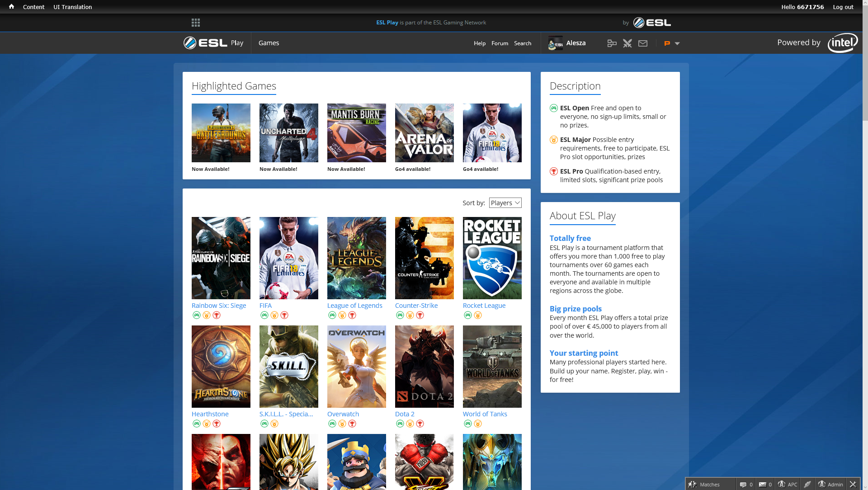Click the 'Big prize pools' heading
868x490 pixels.
pyautogui.click(x=576, y=309)
